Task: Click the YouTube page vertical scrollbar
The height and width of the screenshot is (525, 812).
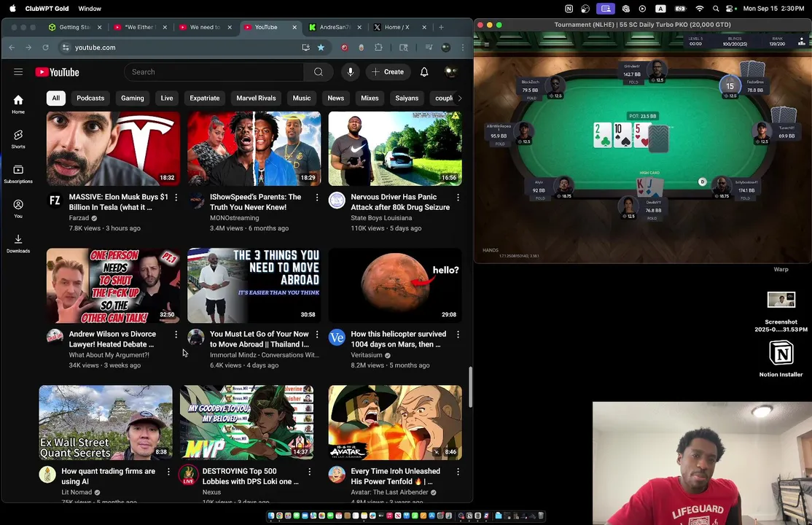Action: point(470,387)
